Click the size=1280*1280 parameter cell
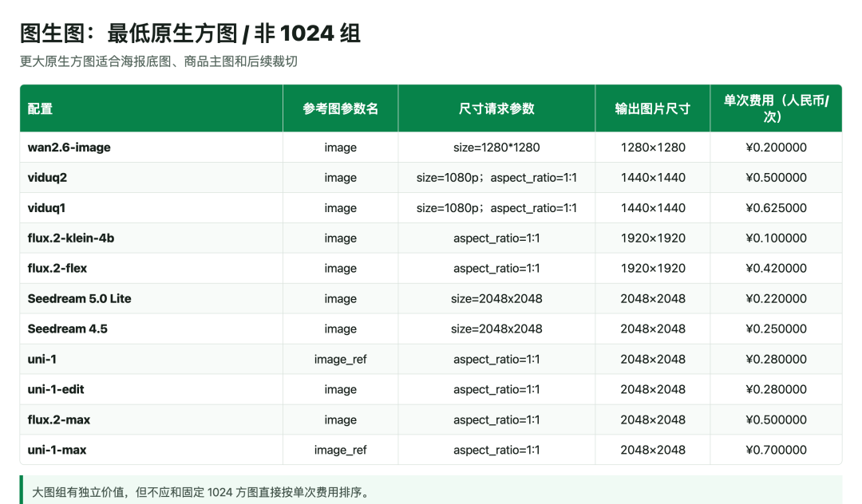Screen dimensions: 862x504 coord(496,148)
